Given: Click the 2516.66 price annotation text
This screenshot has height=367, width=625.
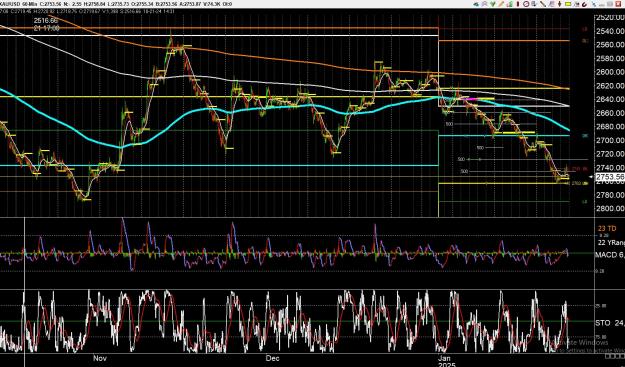Looking at the screenshot, I should pos(46,20).
